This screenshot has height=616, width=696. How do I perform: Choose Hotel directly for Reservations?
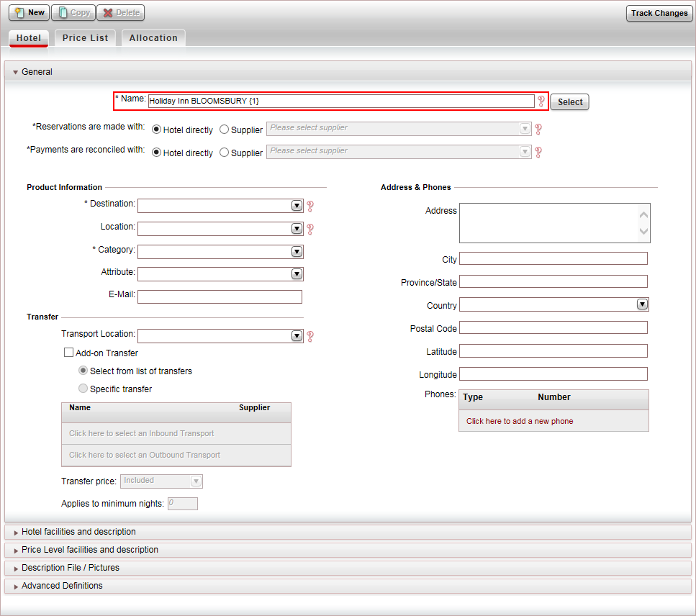tap(156, 130)
